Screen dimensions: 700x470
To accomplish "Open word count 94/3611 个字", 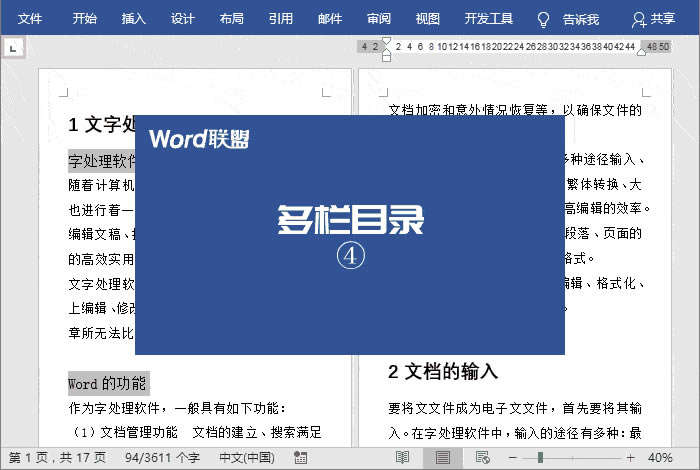I will coord(162,458).
